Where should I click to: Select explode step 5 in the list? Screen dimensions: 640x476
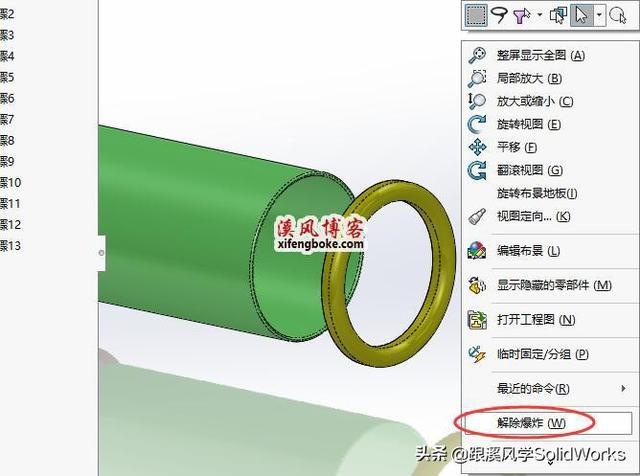[7, 77]
